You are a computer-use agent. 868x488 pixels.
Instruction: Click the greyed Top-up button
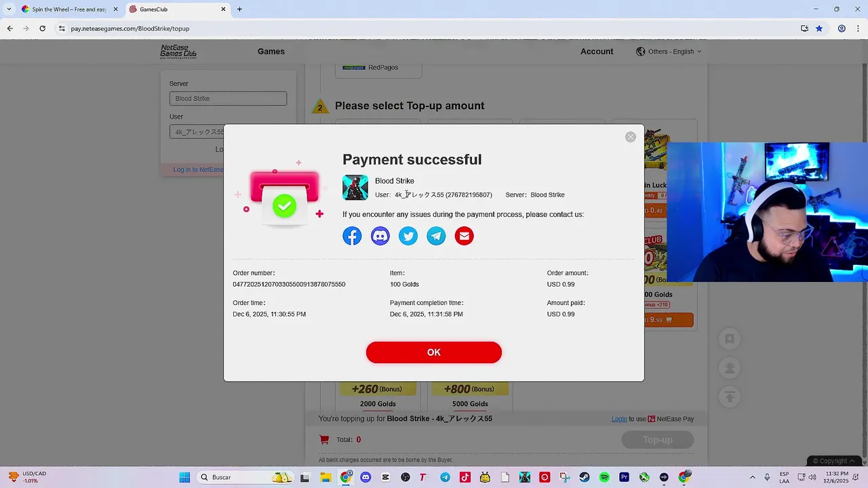point(658,440)
